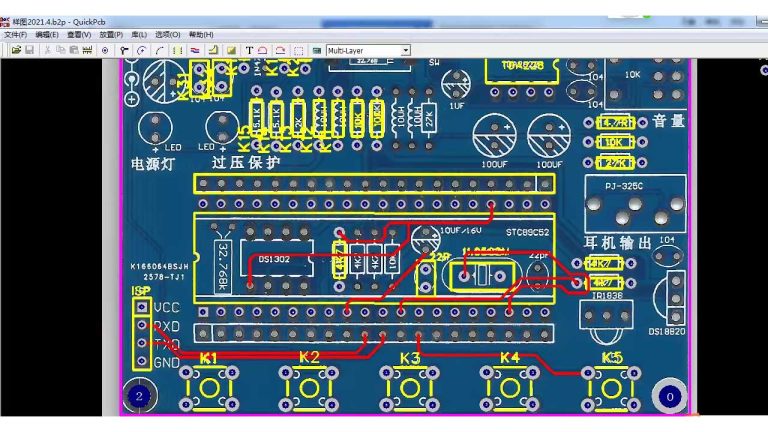This screenshot has height=432, width=768.
Task: Click the Cut scissors icon
Action: tap(47, 50)
